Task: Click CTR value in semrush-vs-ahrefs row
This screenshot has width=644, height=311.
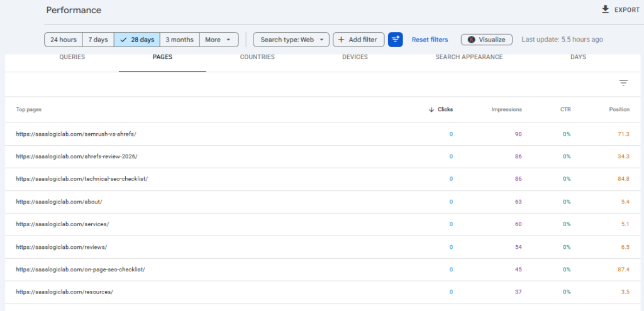Action: (567, 134)
